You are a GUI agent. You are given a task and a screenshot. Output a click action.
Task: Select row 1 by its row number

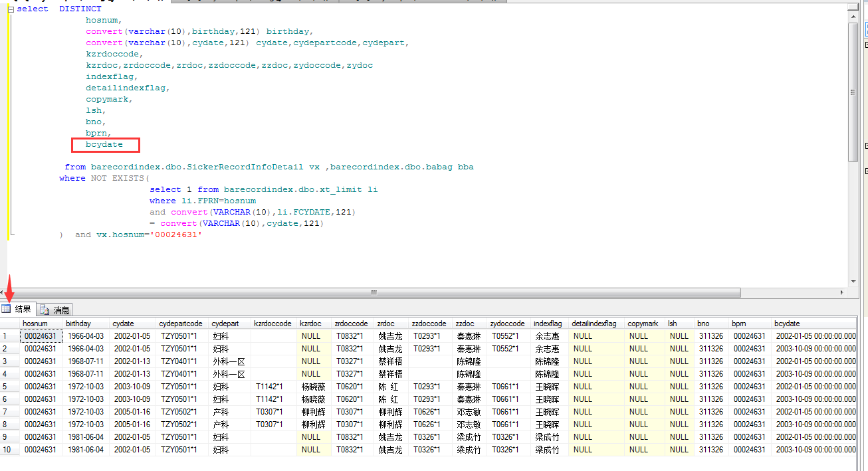click(x=9, y=336)
